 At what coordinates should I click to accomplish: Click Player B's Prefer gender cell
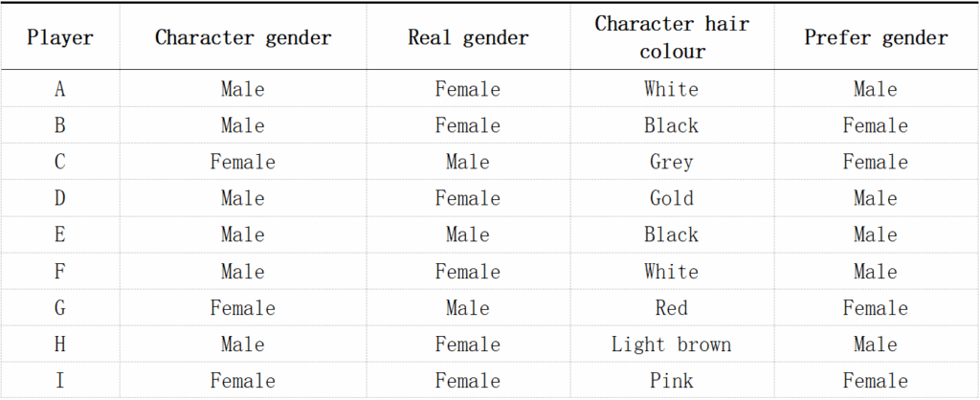click(876, 125)
